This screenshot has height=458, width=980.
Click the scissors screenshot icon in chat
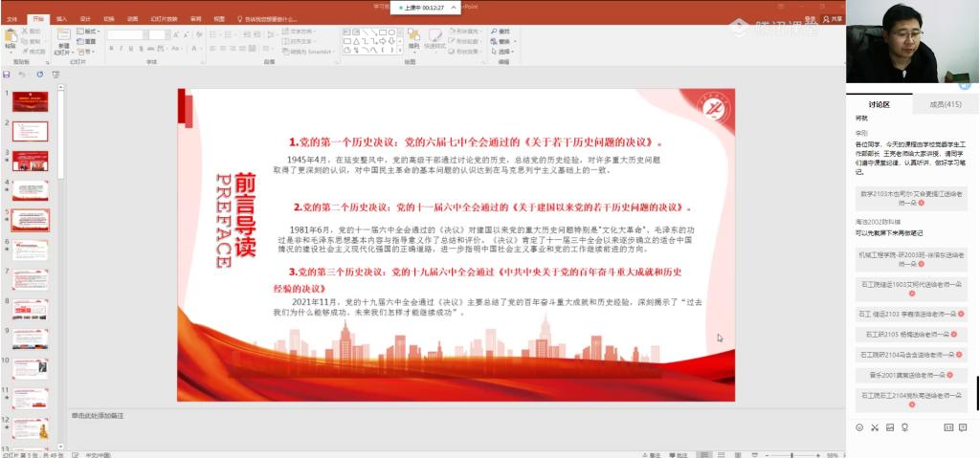click(x=874, y=427)
